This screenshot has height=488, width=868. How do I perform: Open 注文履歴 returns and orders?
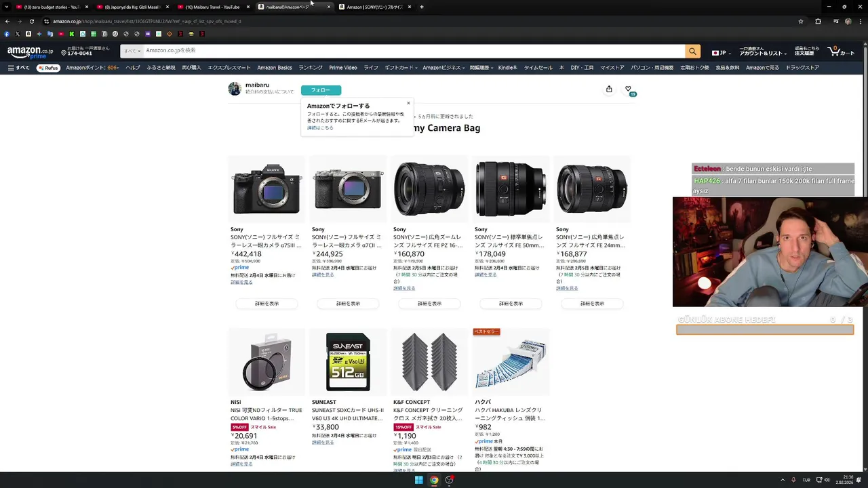807,52
